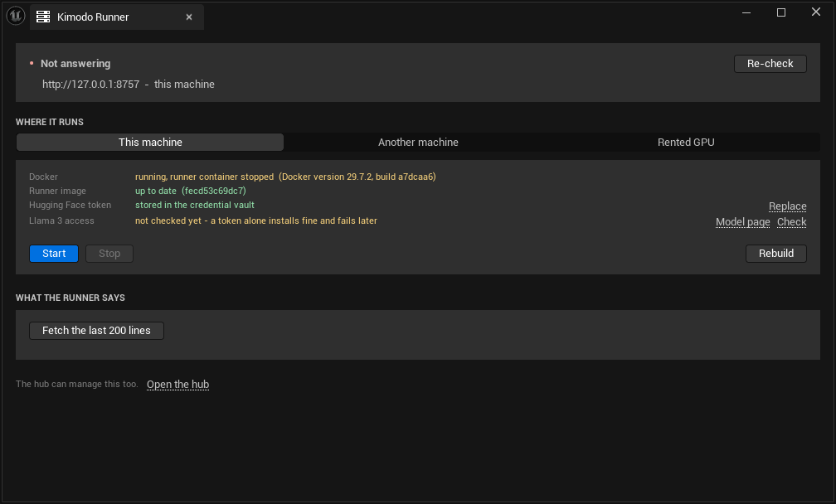Select the Kimodo Runner tab title
The height and width of the screenshot is (504, 836).
coord(93,17)
